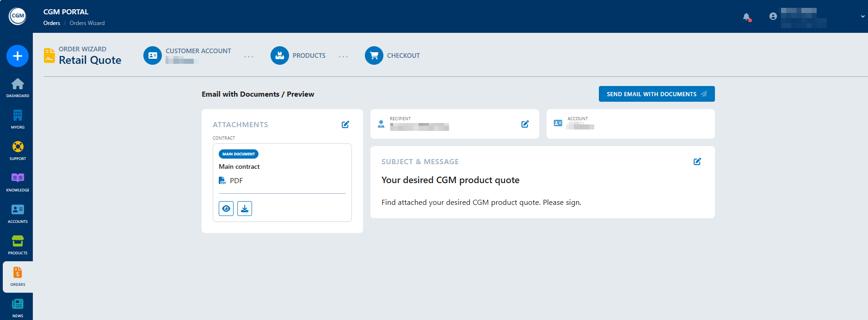Image resolution: width=868 pixels, height=320 pixels.
Task: Go to Accounts in the sidebar
Action: coord(18,213)
